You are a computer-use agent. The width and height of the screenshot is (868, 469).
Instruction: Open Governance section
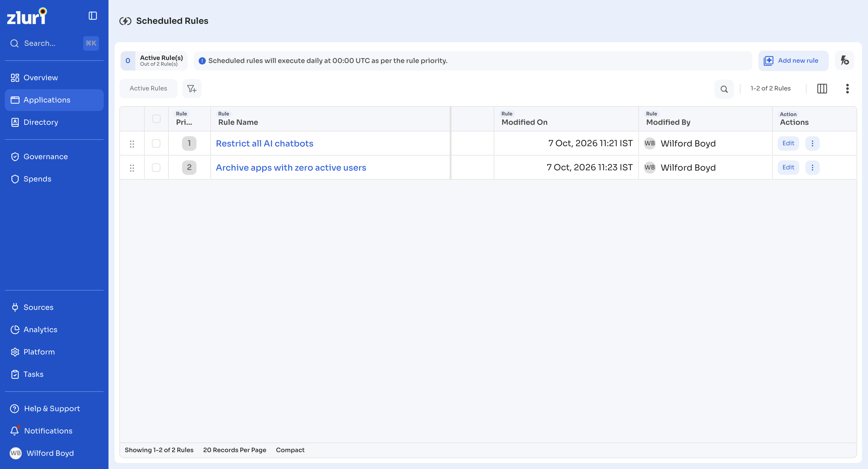pyautogui.click(x=54, y=156)
